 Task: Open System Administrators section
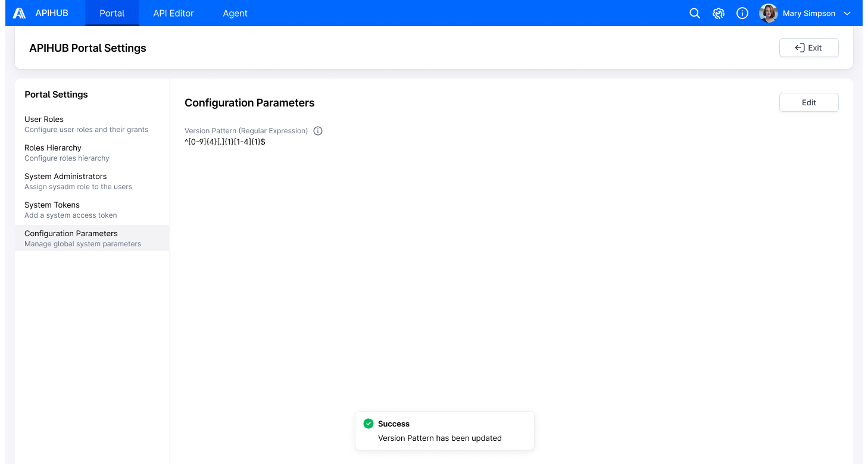click(92, 181)
